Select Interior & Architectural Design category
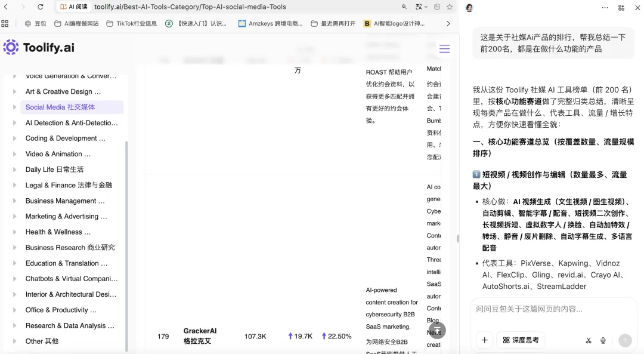Viewport: 644px width, 354px height. point(70,294)
